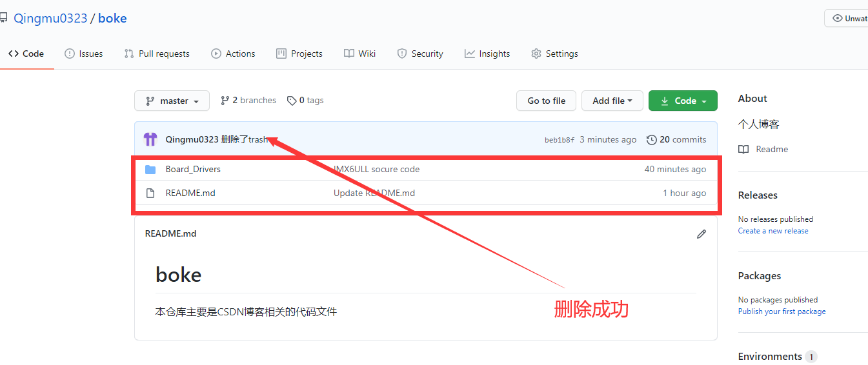This screenshot has height=365, width=868.
Task: Open IMX6ULL socure code commit message
Action: point(376,169)
